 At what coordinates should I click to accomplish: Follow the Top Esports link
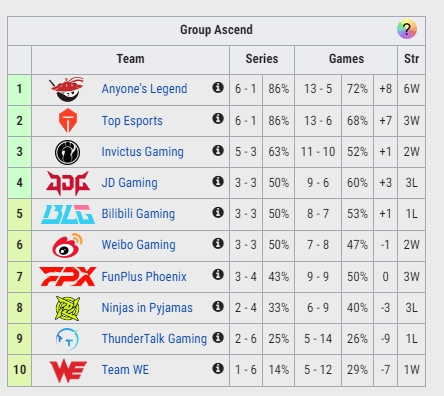(132, 120)
